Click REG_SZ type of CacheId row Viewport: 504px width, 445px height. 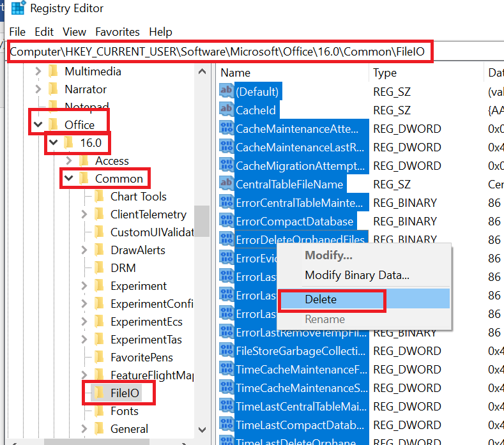[392, 110]
